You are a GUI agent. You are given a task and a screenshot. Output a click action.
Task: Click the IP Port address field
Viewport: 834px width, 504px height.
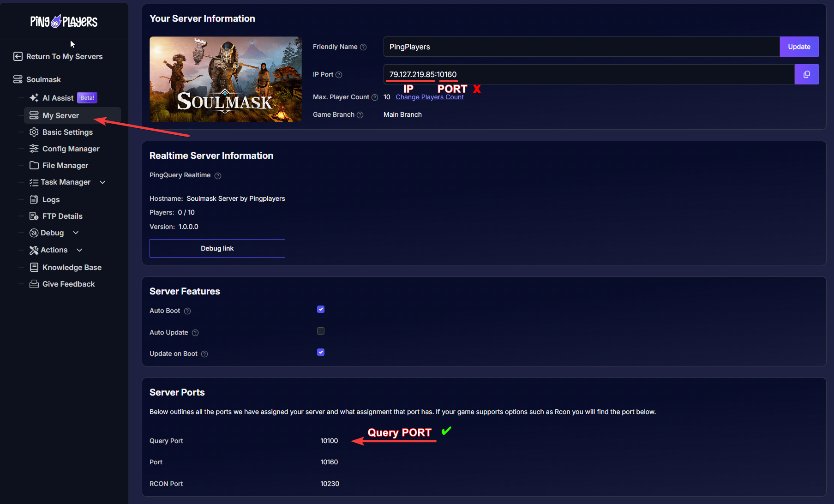coord(589,74)
